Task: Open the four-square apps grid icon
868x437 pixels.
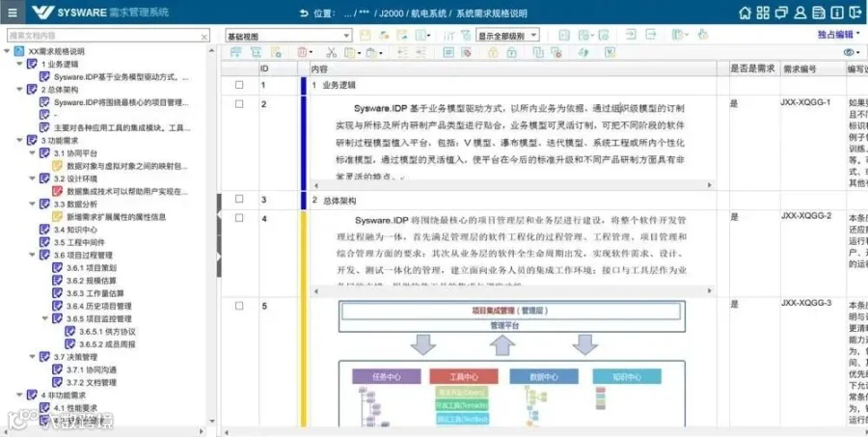Action: (x=764, y=13)
